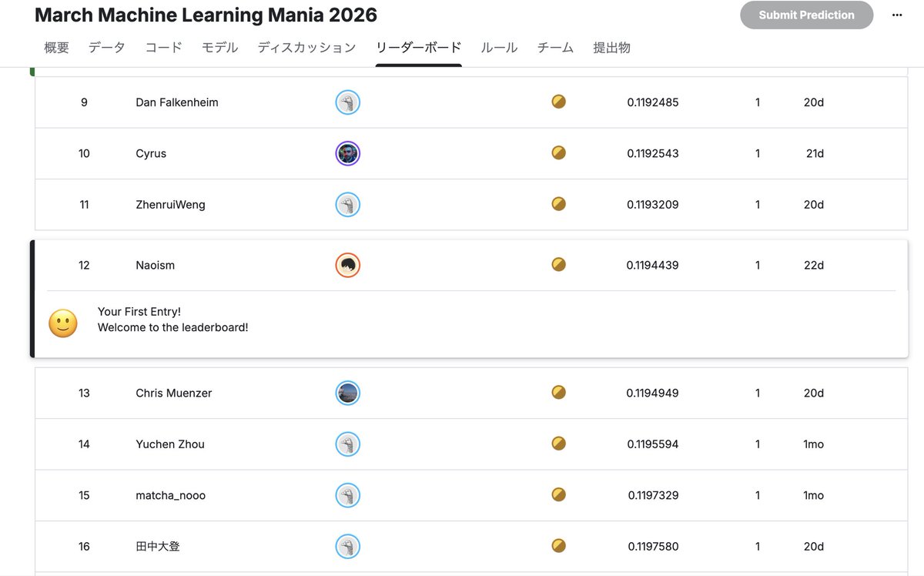This screenshot has height=576, width=924.
Task: Switch to the モデル tab
Action: click(220, 48)
